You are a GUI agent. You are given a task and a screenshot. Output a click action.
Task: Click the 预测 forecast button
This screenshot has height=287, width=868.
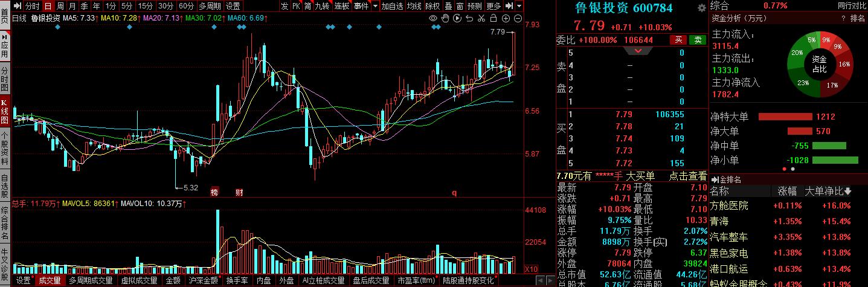pyautogui.click(x=475, y=6)
